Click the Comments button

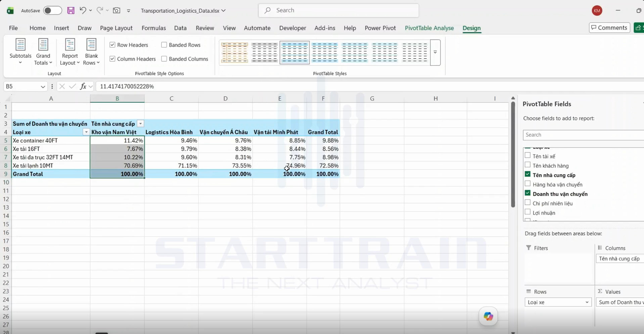pyautogui.click(x=609, y=28)
